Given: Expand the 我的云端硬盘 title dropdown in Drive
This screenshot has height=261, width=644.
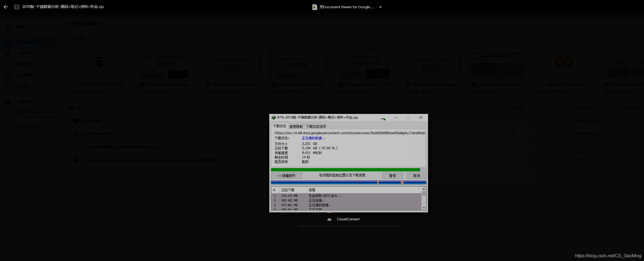Looking at the screenshot, I should tap(104, 24).
